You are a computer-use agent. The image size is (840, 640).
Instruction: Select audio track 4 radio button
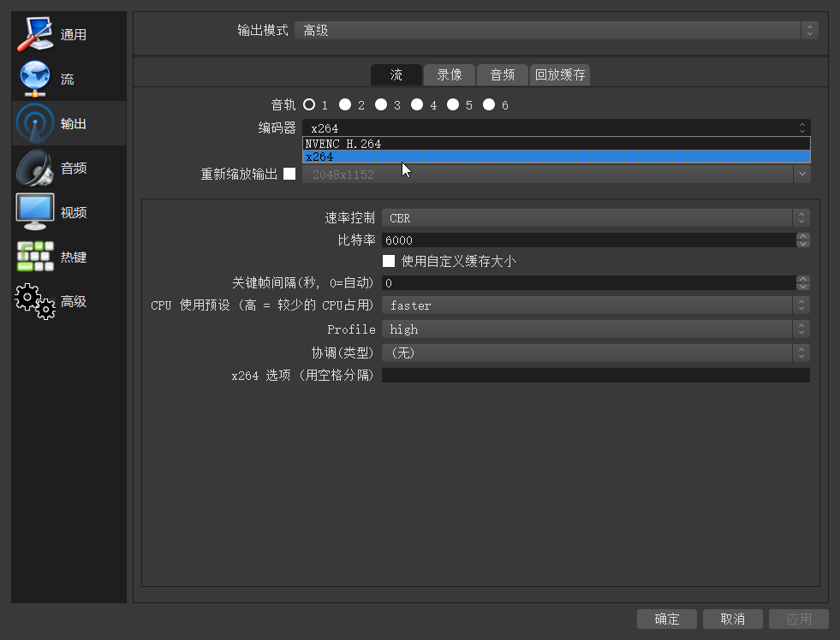(x=417, y=104)
